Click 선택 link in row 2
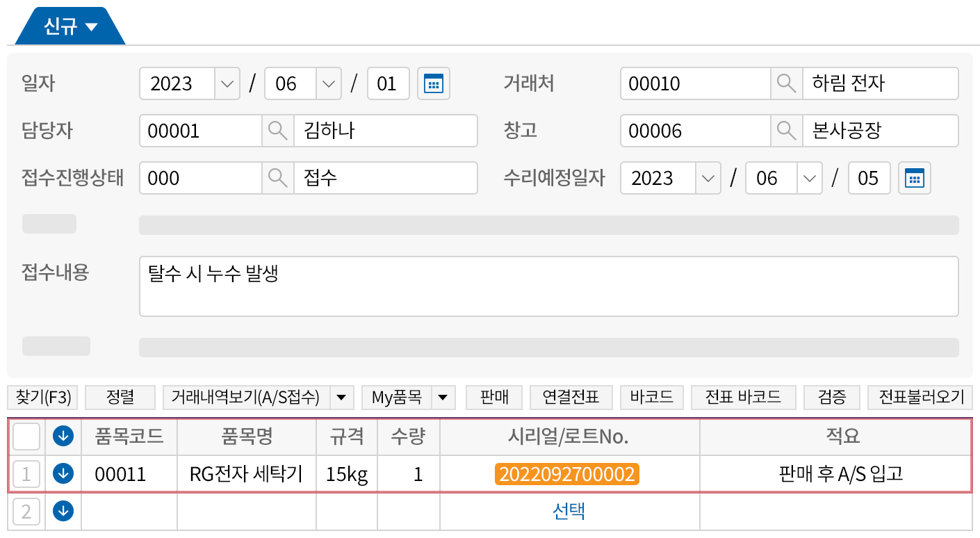 coord(569,512)
